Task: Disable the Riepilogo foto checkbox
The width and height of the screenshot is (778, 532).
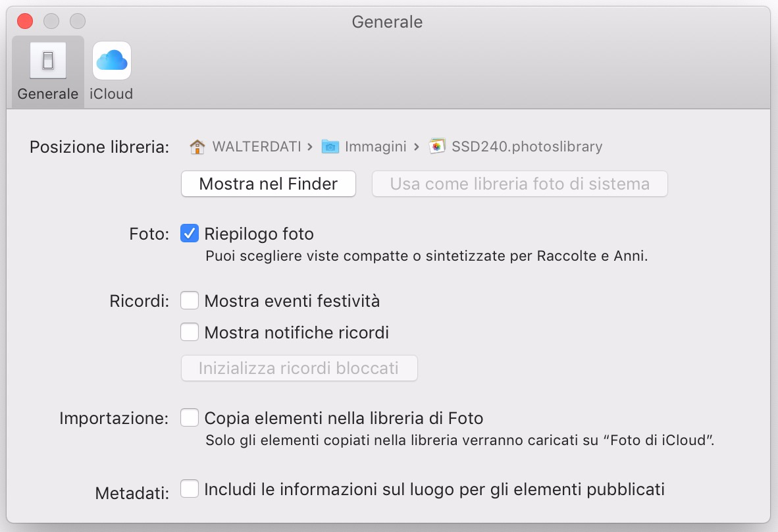Action: (x=190, y=234)
